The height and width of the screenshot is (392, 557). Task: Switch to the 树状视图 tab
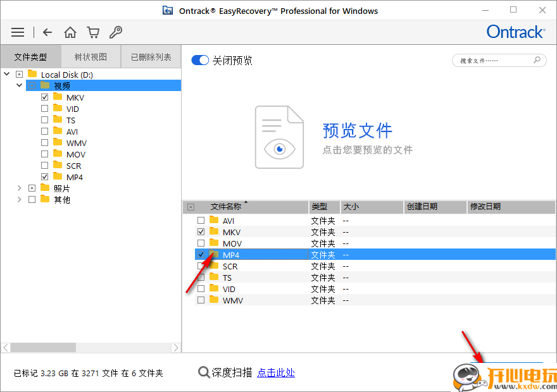tap(90, 56)
